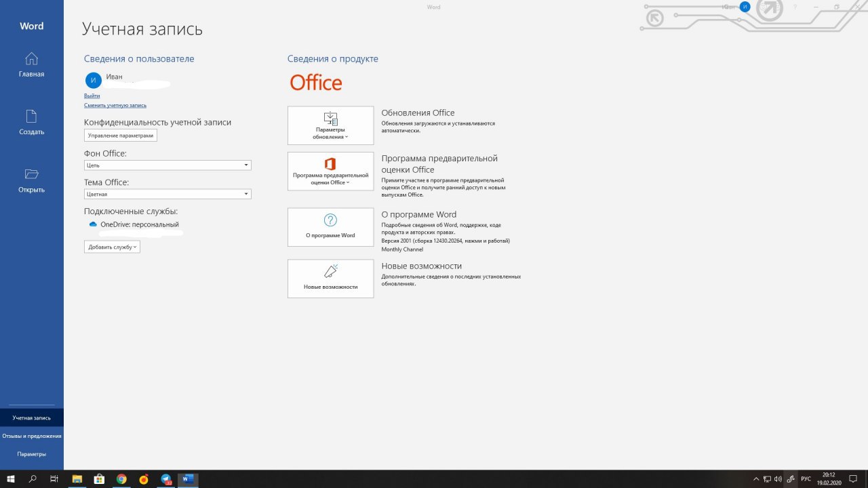Switch input language РУС indicator
868x488 pixels.
point(806,479)
